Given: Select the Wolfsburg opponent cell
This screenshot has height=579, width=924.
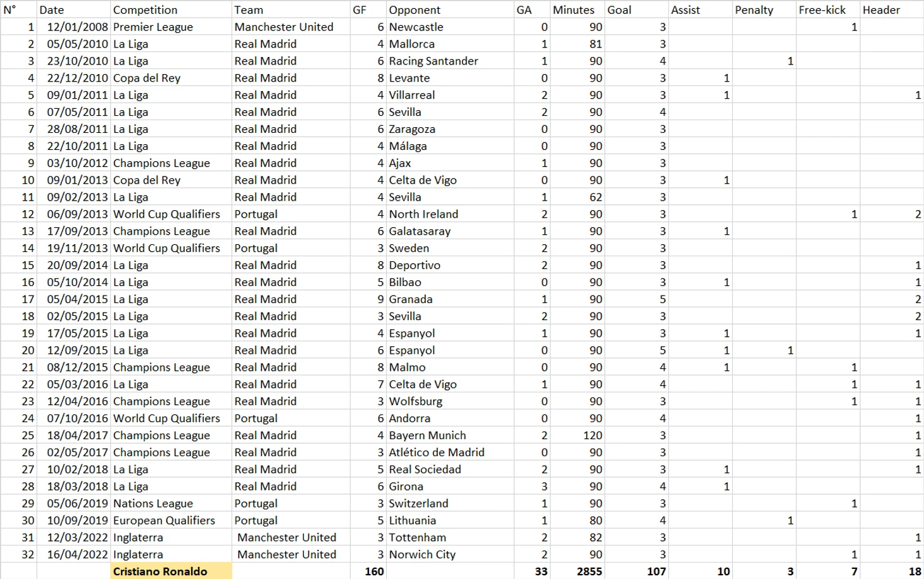Looking at the screenshot, I should [x=450, y=401].
